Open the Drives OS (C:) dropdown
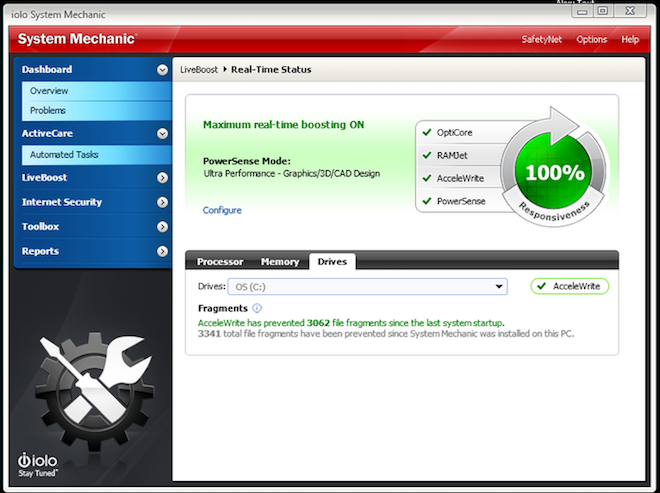The height and width of the screenshot is (493, 660). coord(367,287)
